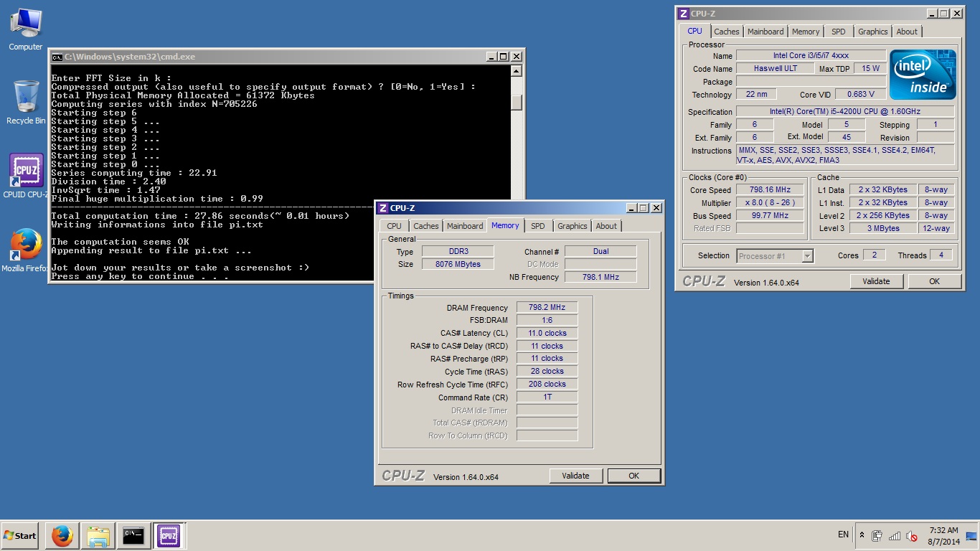Switch to cmd.exe from the taskbar
980x551 pixels.
click(x=133, y=535)
